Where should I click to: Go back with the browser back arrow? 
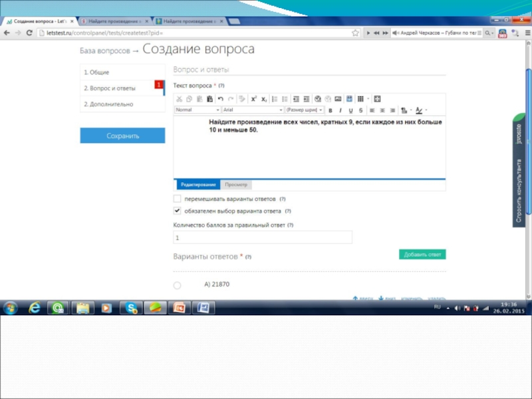(7, 33)
